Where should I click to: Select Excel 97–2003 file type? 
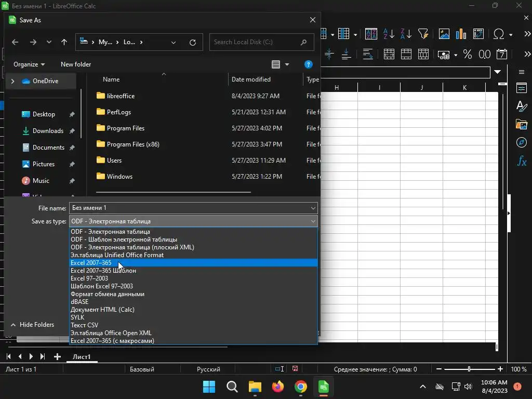[x=193, y=278]
